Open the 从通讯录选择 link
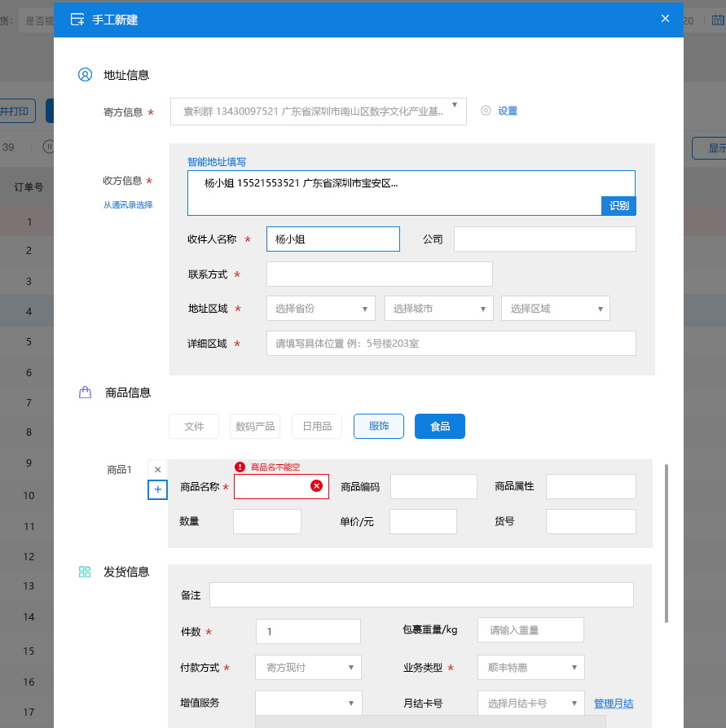The image size is (726, 728). pos(128,205)
